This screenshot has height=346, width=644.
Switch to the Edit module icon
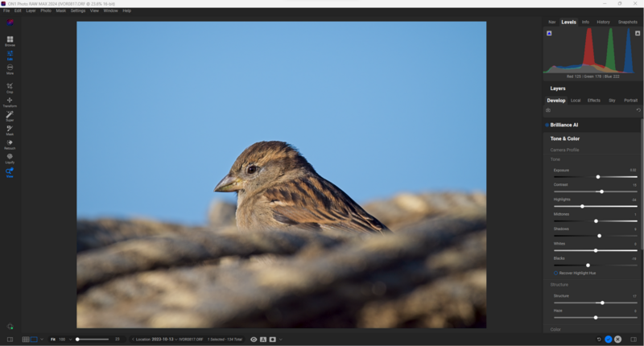[x=10, y=55]
